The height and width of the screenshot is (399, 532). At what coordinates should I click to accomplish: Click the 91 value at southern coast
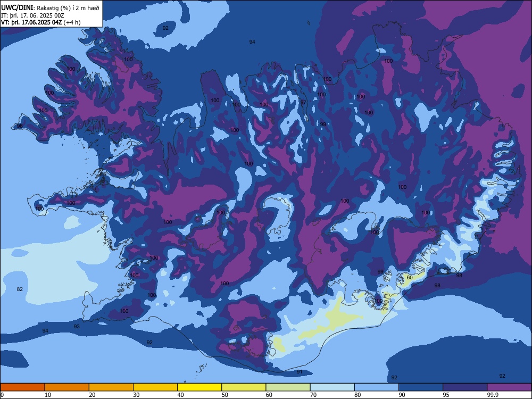(300, 372)
